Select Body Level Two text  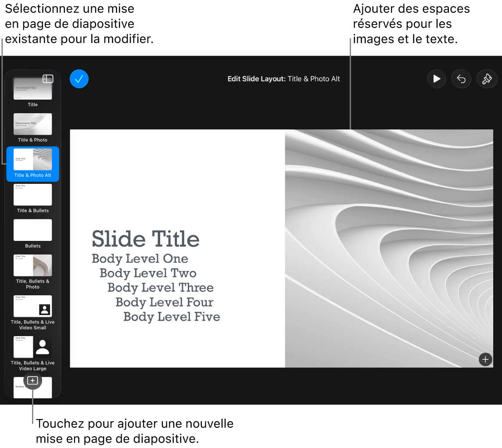(x=148, y=273)
